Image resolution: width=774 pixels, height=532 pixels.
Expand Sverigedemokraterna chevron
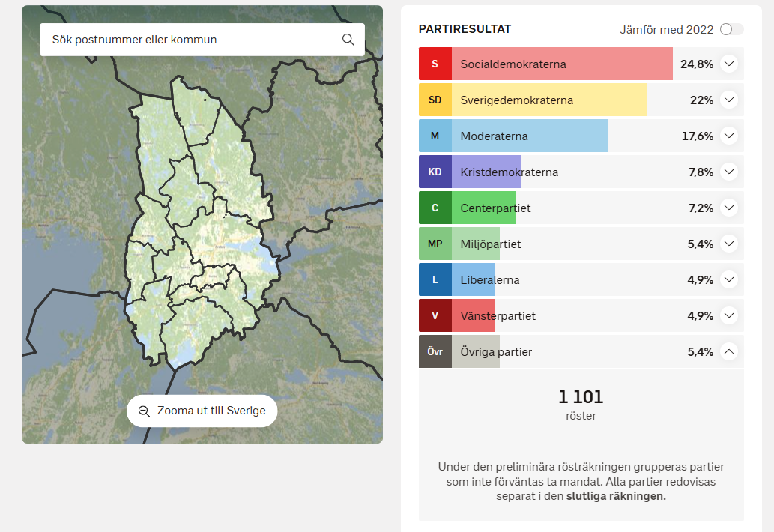pos(729,100)
